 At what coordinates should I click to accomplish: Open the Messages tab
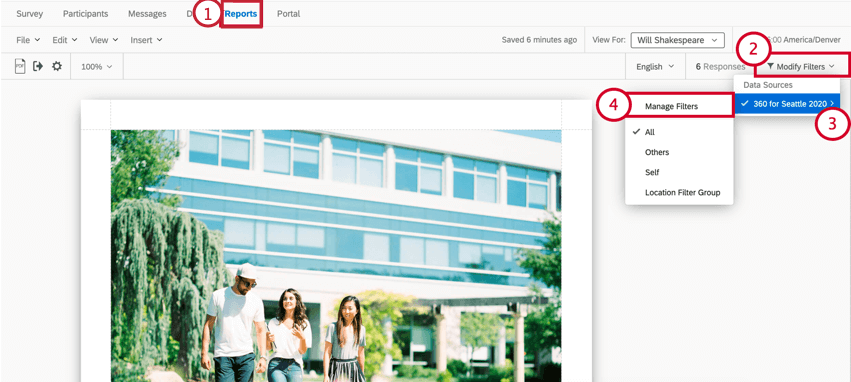point(147,14)
